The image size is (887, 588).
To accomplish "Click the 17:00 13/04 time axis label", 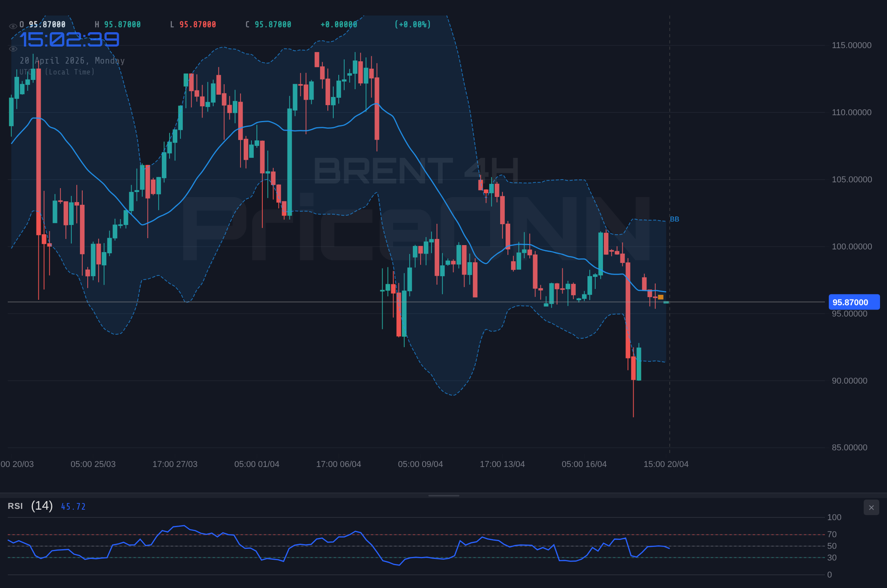I will tap(502, 464).
